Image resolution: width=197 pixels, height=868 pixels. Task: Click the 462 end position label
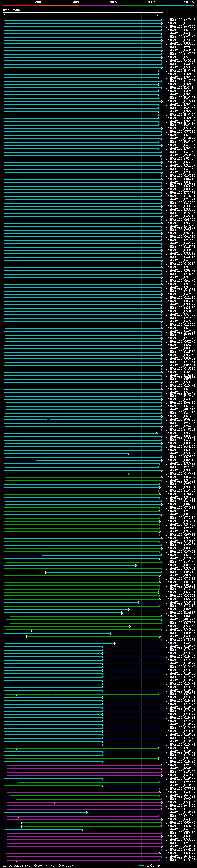pyautogui.click(x=159, y=15)
